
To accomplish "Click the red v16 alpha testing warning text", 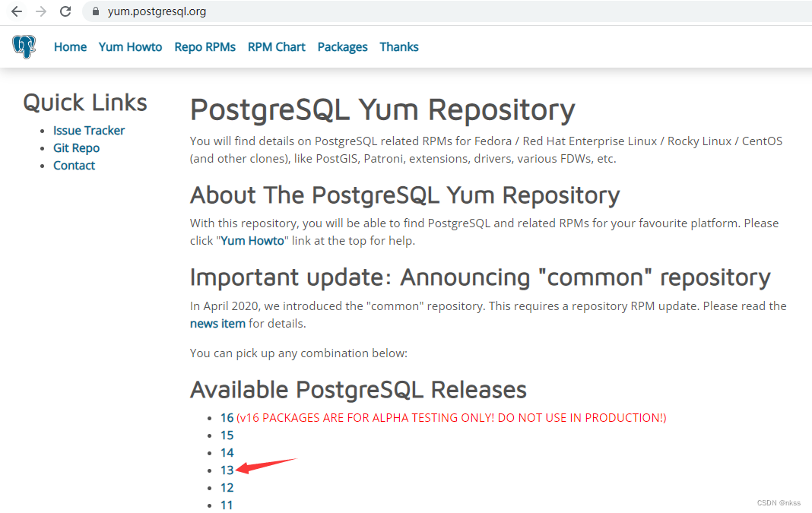I will [x=452, y=418].
